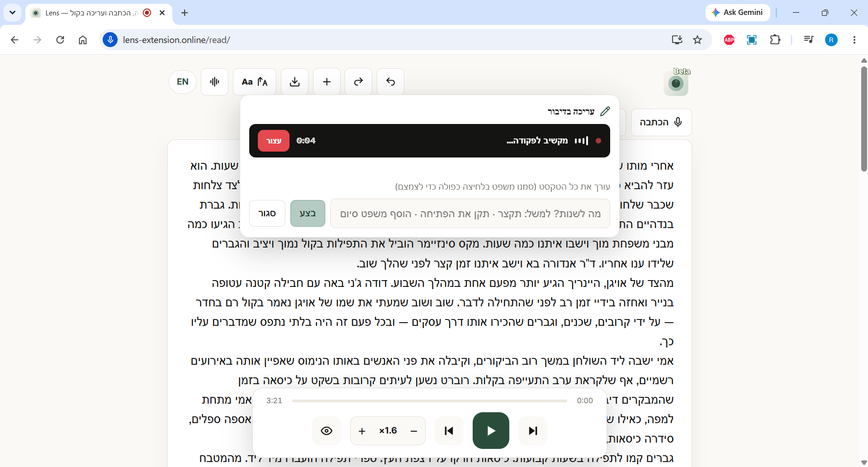
Task: Redo with the forward-curved arrow icon
Action: point(359,82)
